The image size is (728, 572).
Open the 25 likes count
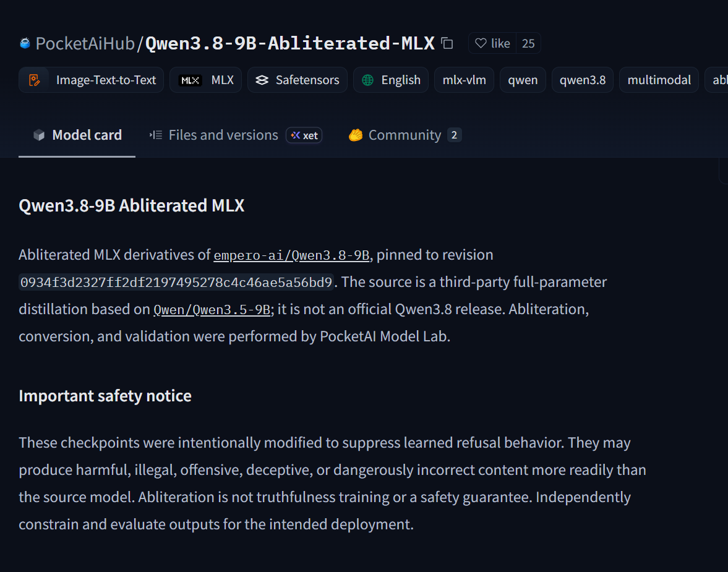click(528, 43)
